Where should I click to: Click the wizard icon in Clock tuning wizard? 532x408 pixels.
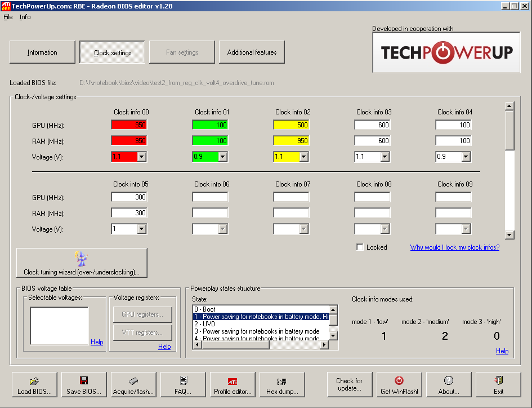tap(82, 259)
